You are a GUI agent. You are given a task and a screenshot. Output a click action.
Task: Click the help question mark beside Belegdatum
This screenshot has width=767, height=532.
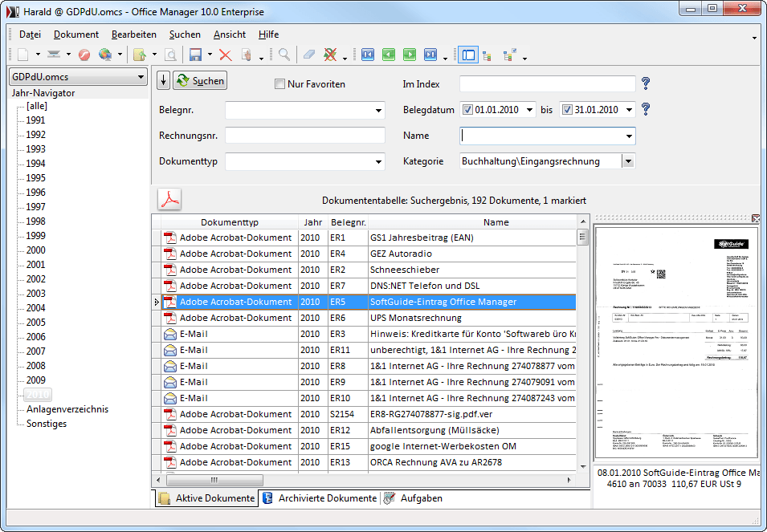point(646,109)
